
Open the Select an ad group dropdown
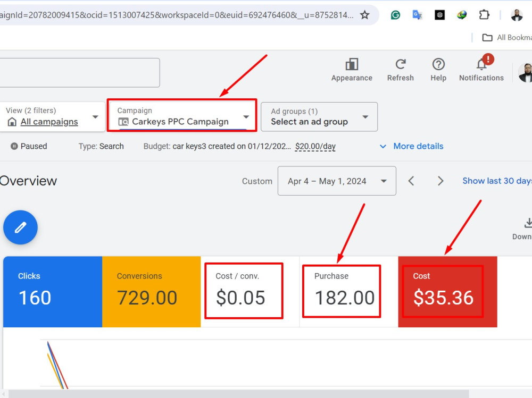319,116
